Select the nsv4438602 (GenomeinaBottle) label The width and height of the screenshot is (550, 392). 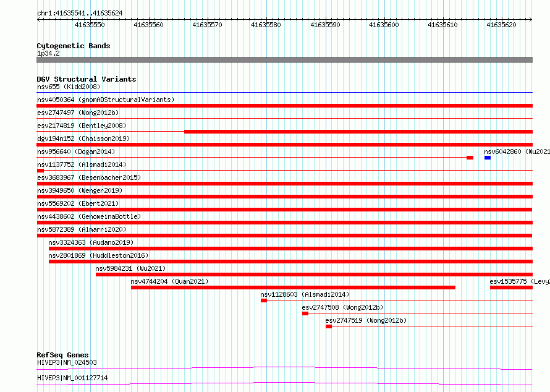tap(89, 216)
